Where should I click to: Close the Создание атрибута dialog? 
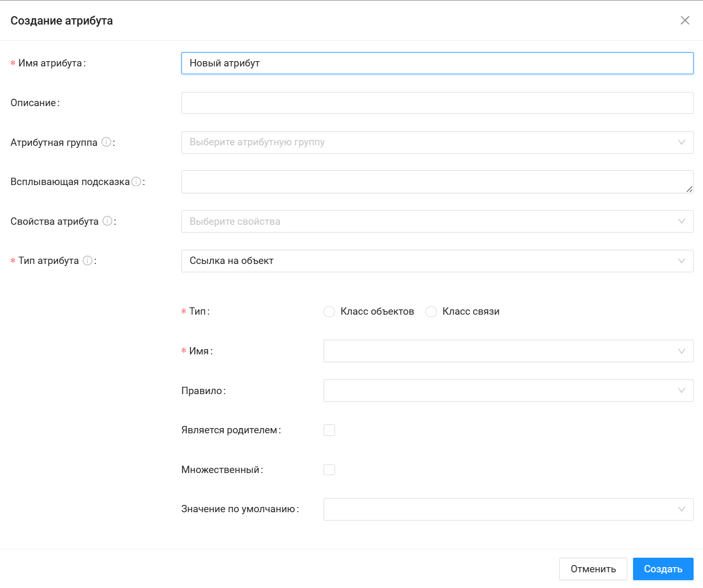(x=685, y=20)
